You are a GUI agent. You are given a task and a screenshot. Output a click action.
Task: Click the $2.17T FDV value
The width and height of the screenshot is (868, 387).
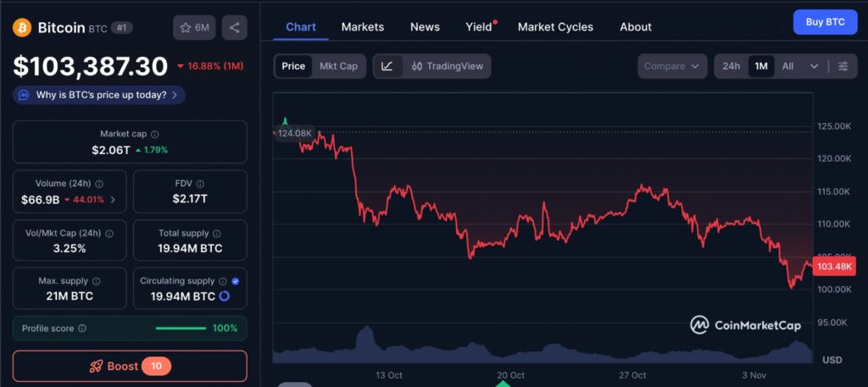[190, 199]
